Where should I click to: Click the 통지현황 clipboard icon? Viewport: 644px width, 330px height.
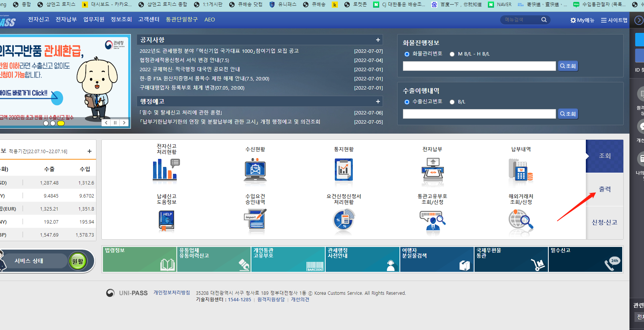pyautogui.click(x=344, y=170)
